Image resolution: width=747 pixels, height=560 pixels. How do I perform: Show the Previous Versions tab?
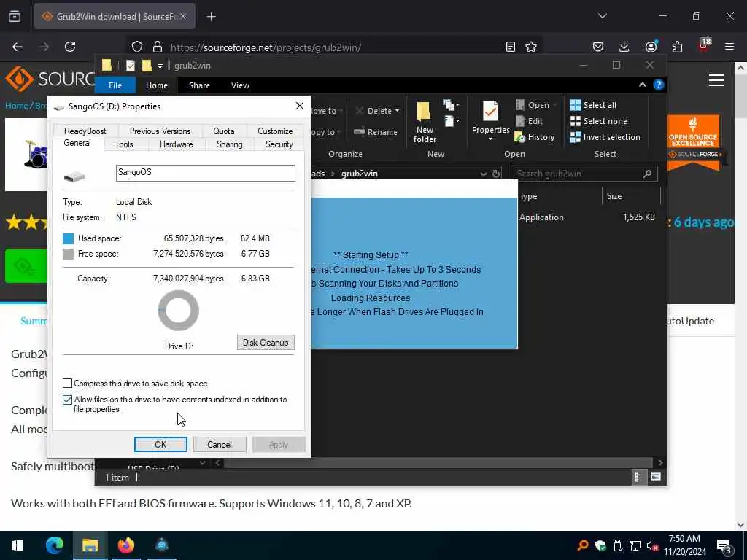(160, 131)
